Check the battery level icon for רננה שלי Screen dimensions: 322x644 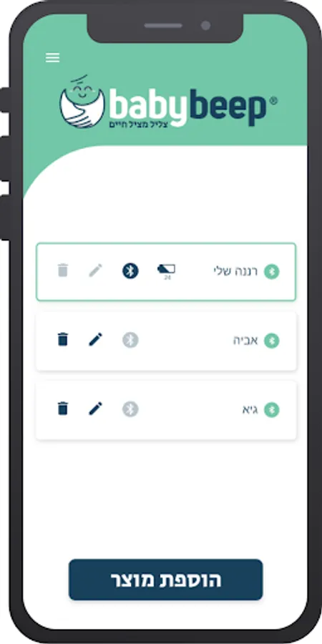[x=166, y=271]
